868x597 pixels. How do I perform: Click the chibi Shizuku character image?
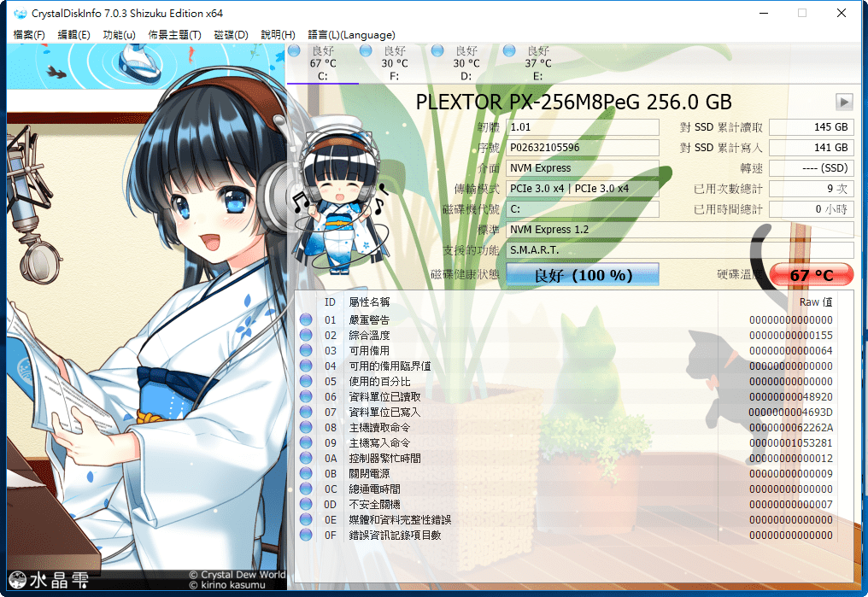coord(339,195)
